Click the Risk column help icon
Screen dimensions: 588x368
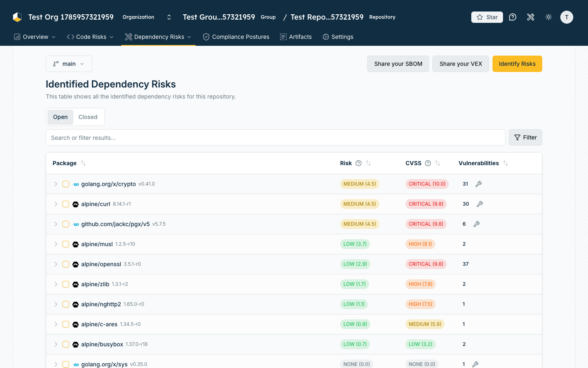[359, 163]
